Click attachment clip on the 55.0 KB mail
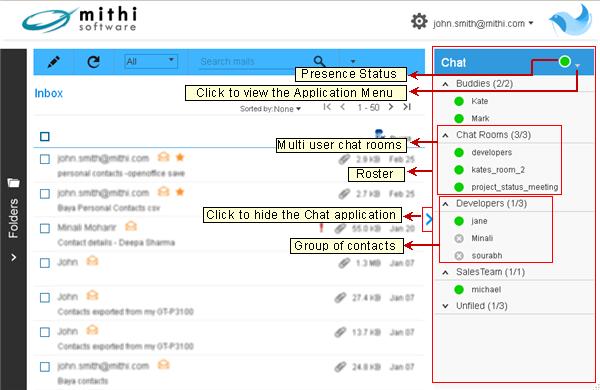600x390 pixels. (x=340, y=229)
